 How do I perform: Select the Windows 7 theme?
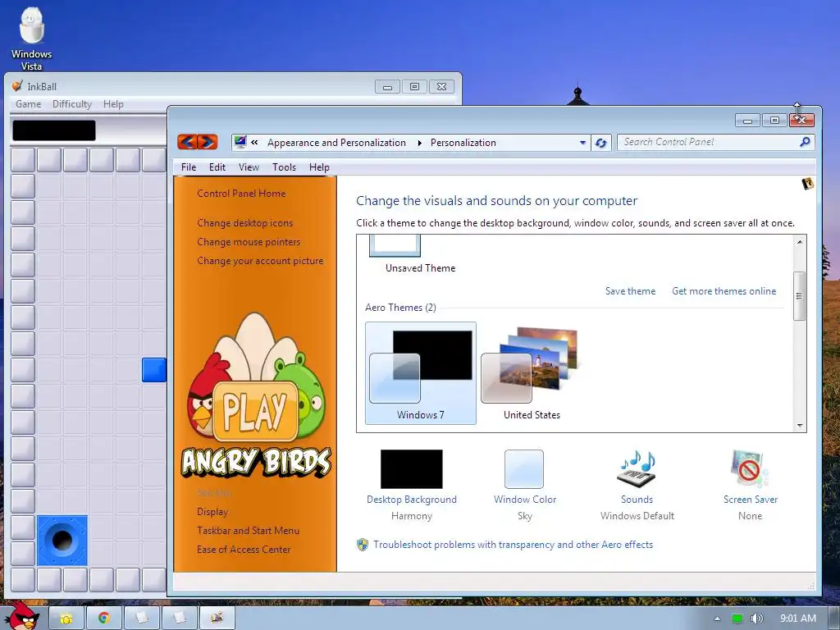click(x=421, y=373)
